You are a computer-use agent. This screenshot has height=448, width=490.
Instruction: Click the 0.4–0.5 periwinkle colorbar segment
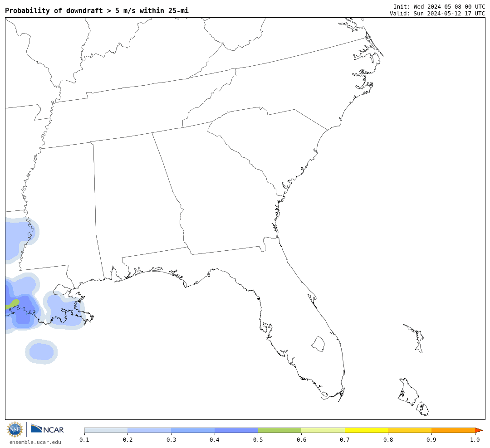236,430
